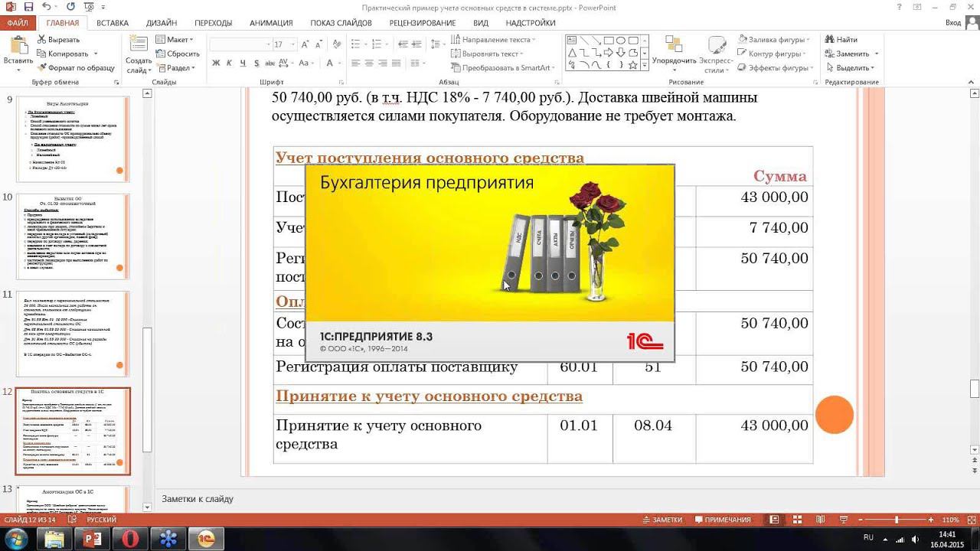This screenshot has width=980, height=551.
Task: Expand the Раздел section dropdown
Action: point(175,67)
